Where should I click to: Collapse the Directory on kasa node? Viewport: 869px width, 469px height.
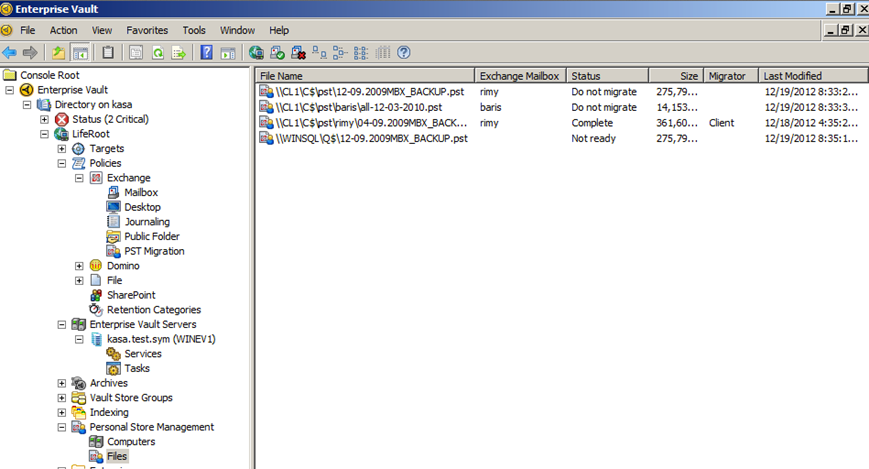pos(27,104)
